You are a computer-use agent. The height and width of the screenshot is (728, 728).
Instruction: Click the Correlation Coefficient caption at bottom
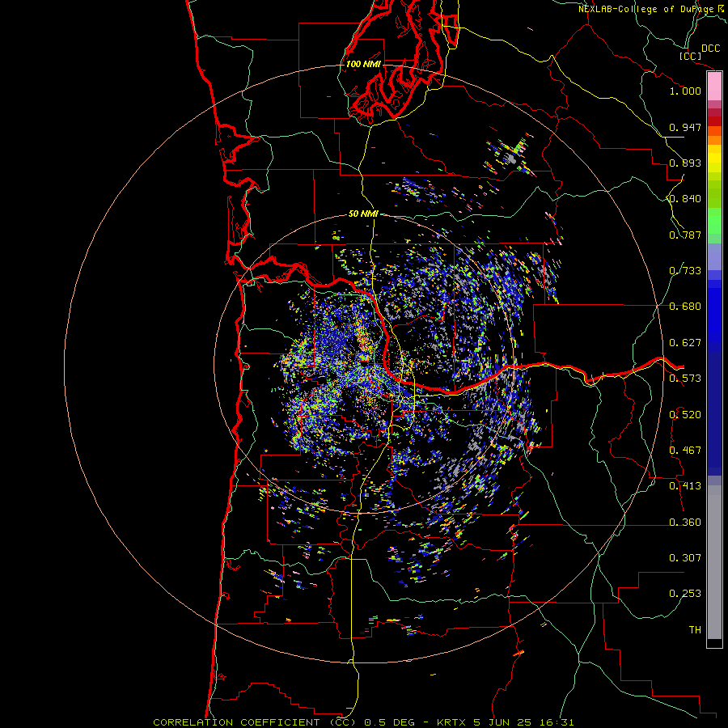tap(363, 722)
